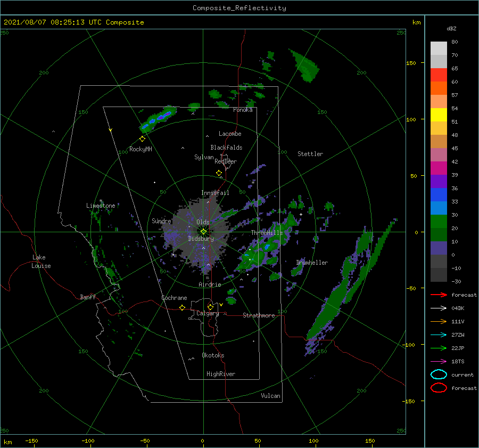
Task: Click the Okotoks town label
Action: coord(213,355)
